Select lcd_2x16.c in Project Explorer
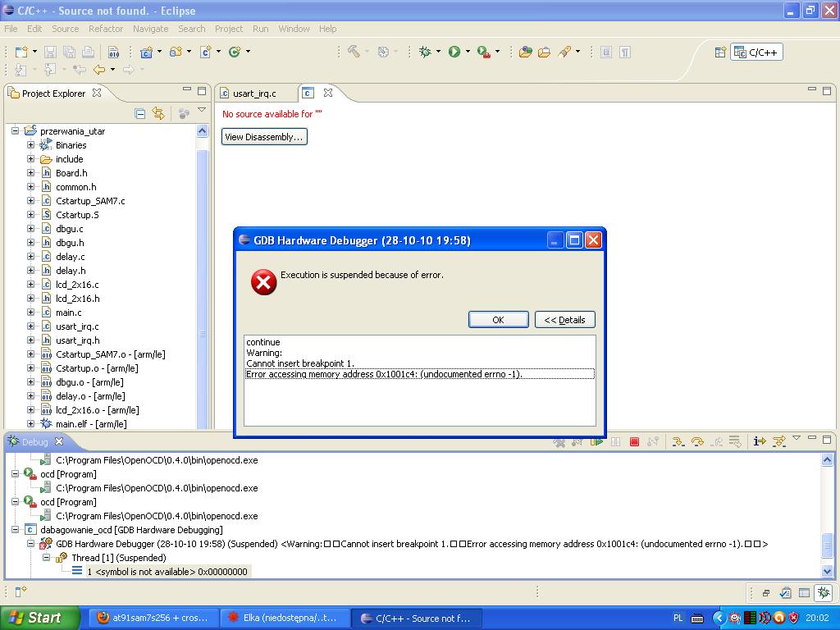 77,285
